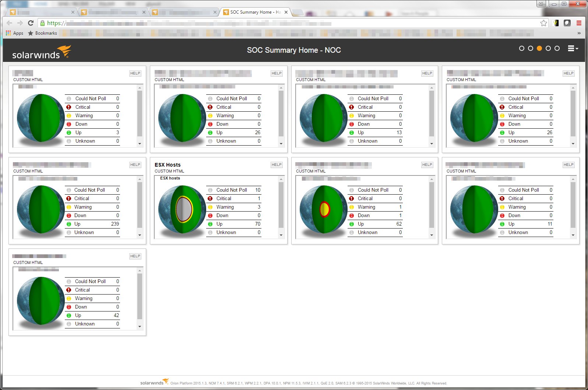Select the second view dot in the header
Viewport: 588px width, 390px height.
[530, 48]
